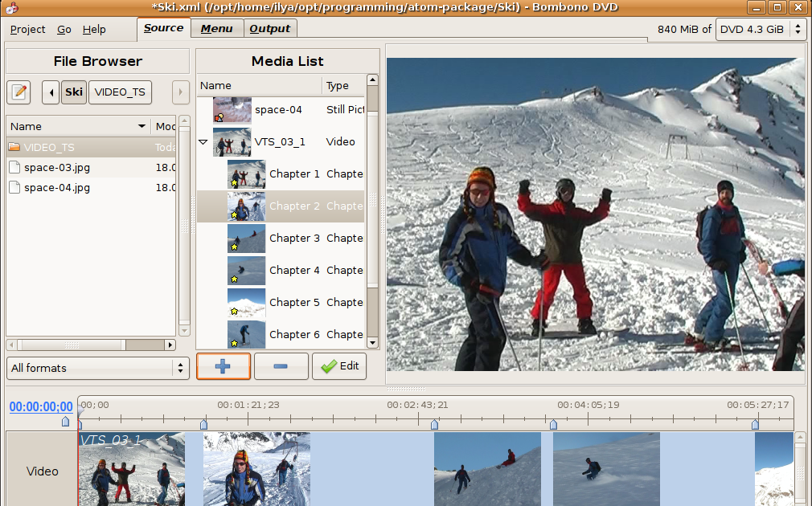This screenshot has height=506, width=812.
Task: Select Chapter 4 in Media List
Action: [281, 270]
